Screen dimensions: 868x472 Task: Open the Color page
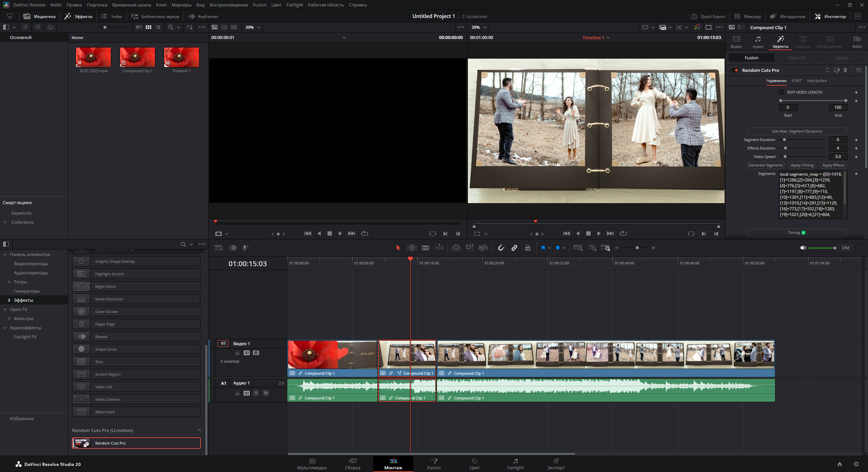474,464
